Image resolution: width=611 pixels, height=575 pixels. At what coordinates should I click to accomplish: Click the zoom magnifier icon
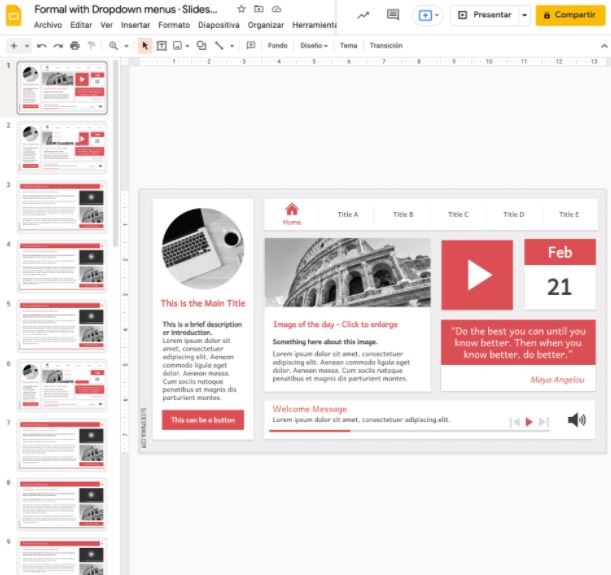(x=113, y=46)
